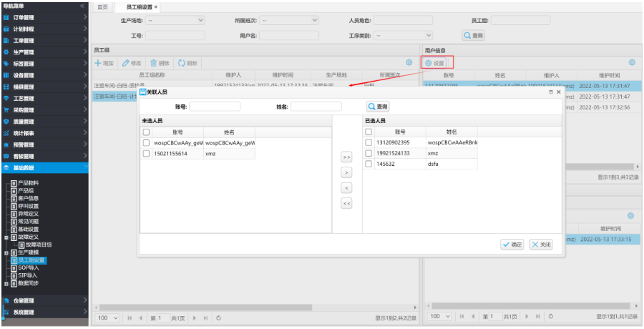Check the box for account 15021155614

click(x=147, y=153)
